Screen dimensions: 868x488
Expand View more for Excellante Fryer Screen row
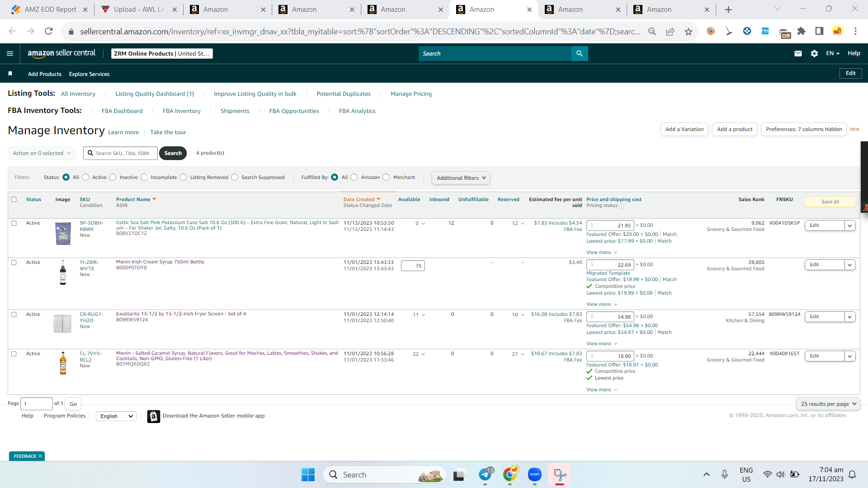(x=601, y=344)
